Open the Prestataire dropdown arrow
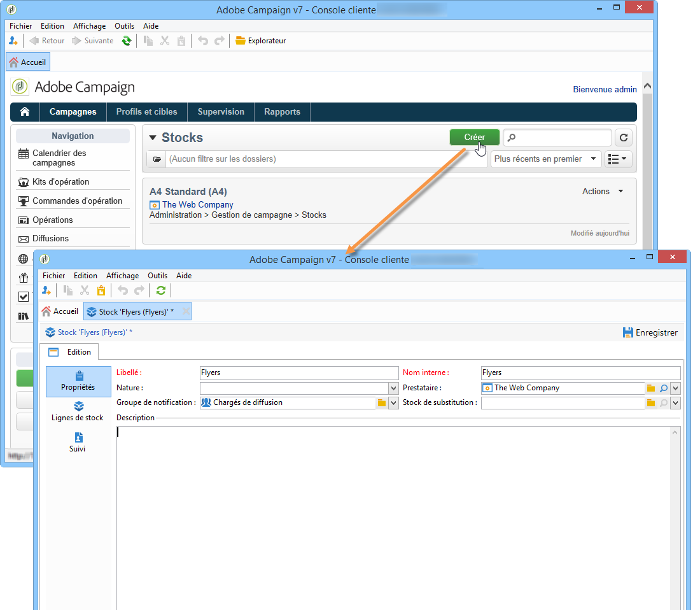 click(675, 388)
